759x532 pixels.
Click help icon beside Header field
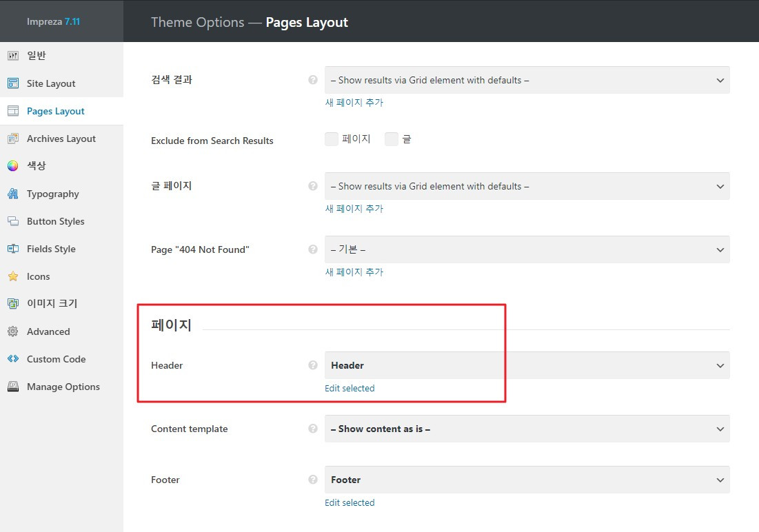click(313, 365)
